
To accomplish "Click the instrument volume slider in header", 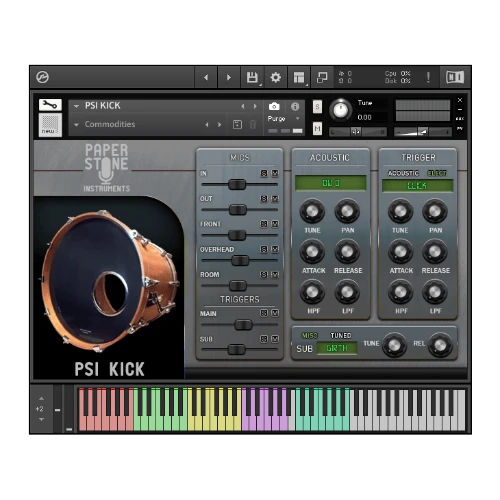I will coord(423,132).
